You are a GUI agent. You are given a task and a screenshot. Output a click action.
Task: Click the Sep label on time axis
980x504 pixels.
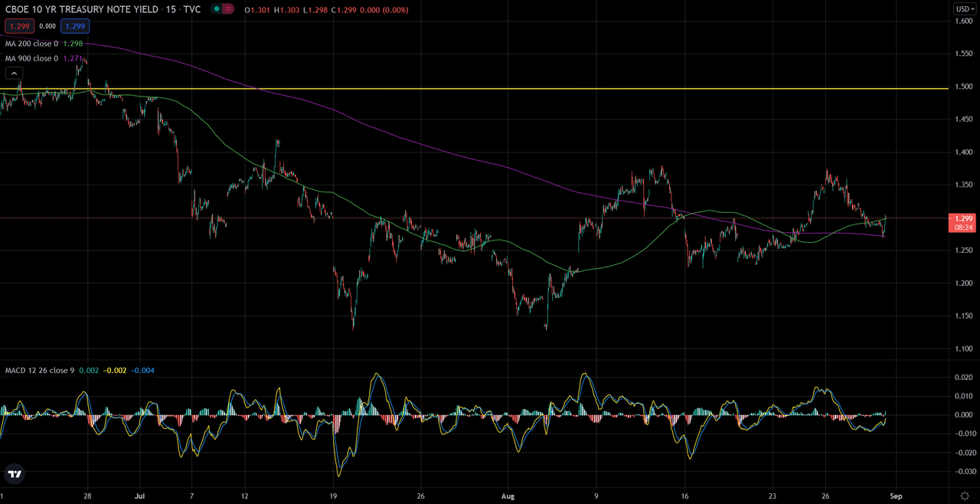pyautogui.click(x=896, y=496)
